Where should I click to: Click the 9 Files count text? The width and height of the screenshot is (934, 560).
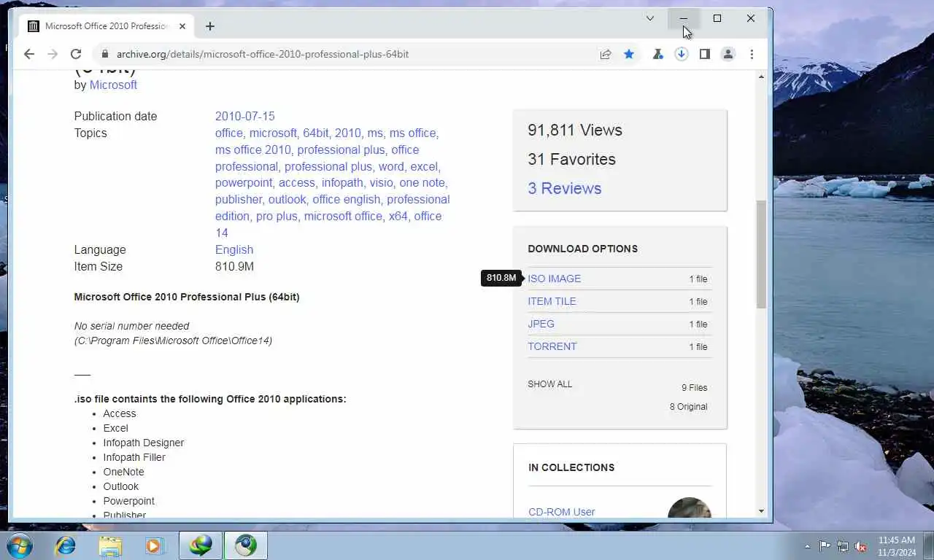pyautogui.click(x=695, y=388)
